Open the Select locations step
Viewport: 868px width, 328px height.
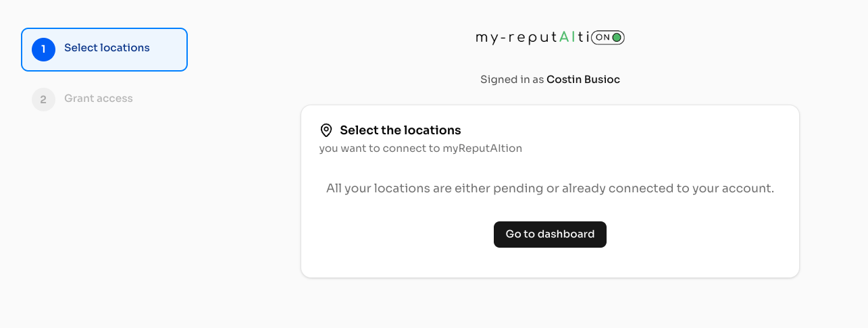pyautogui.click(x=107, y=48)
